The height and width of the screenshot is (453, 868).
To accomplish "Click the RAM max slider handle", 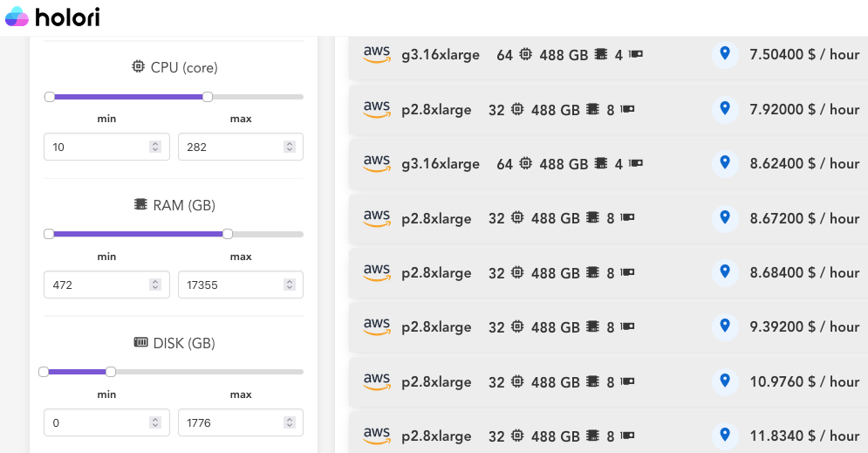I will click(x=228, y=234).
